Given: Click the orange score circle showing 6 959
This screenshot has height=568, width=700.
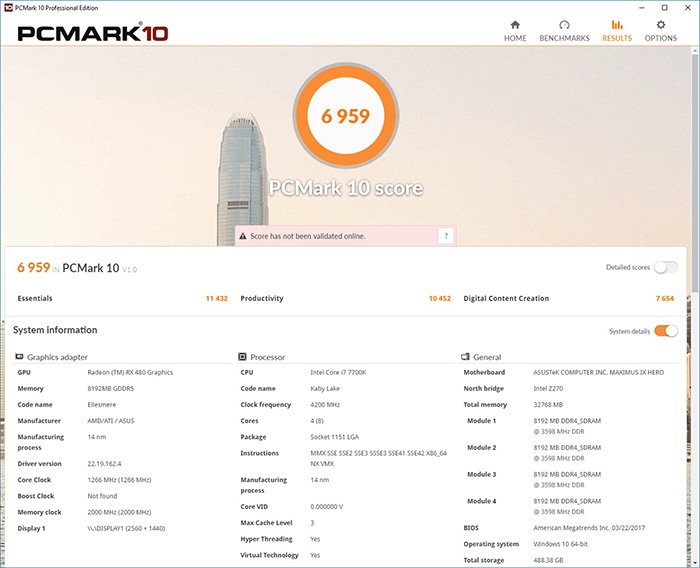Looking at the screenshot, I should pos(346,116).
